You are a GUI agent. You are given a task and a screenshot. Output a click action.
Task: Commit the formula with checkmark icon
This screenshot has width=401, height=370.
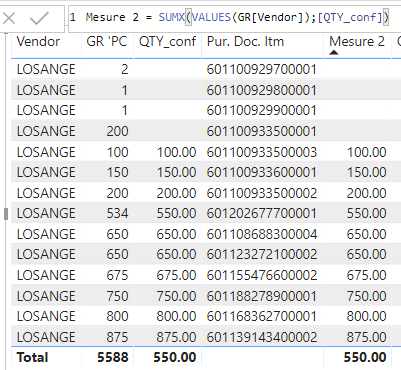click(x=39, y=18)
